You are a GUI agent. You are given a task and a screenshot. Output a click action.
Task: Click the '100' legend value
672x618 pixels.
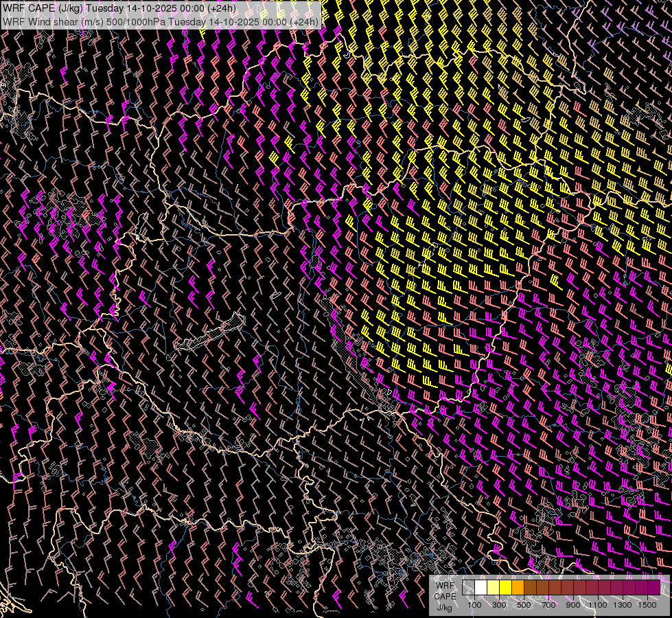[474, 605]
